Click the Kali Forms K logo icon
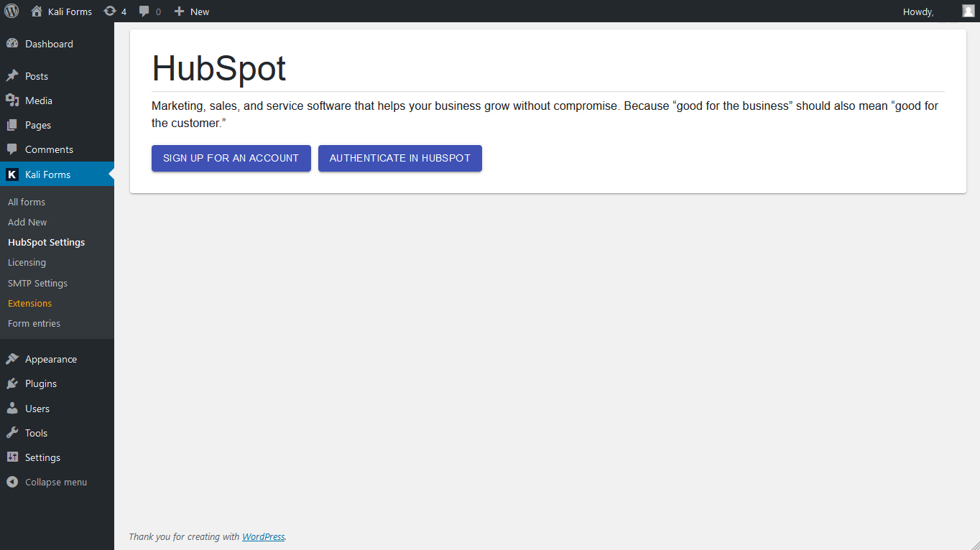This screenshot has height=550, width=980. pos(12,174)
